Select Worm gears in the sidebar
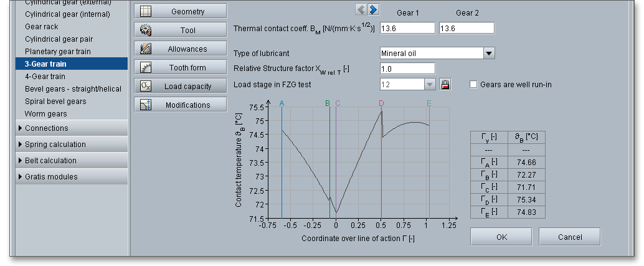The height and width of the screenshot is (266, 644). (x=45, y=114)
